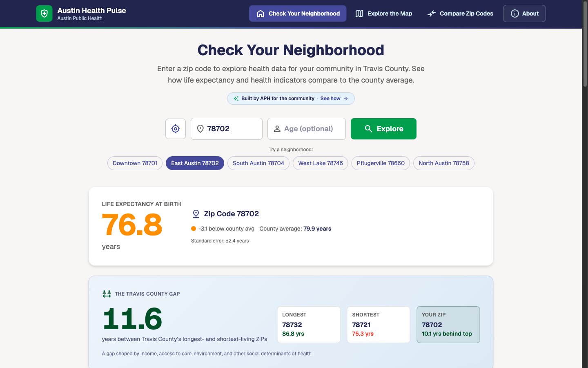
Task: Use the locate-me crosshair button
Action: tap(176, 129)
